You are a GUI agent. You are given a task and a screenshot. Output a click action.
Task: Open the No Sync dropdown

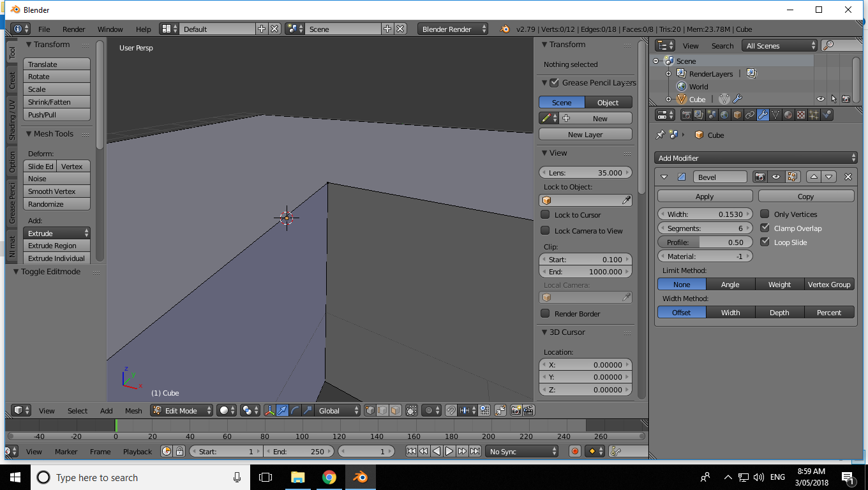point(521,451)
